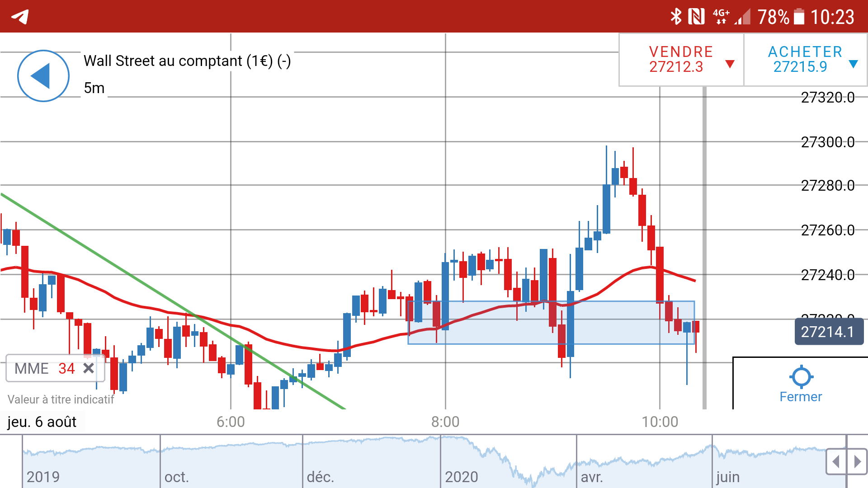The width and height of the screenshot is (868, 488).
Task: Tap the 27214.1 current price tag
Action: pos(828,332)
